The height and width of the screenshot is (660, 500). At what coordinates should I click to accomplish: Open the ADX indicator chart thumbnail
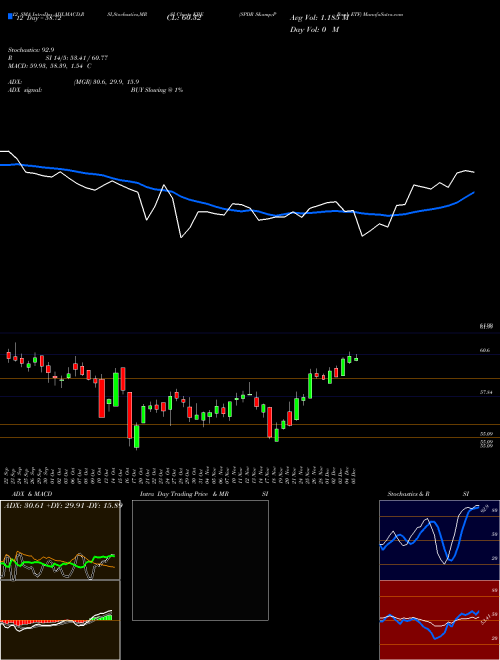60,540
